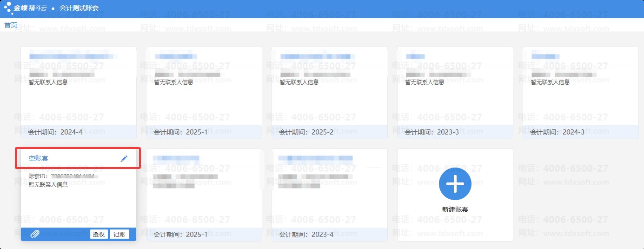
Task: Click the 金蝶精斗云 logo in header
Action: click(x=27, y=8)
